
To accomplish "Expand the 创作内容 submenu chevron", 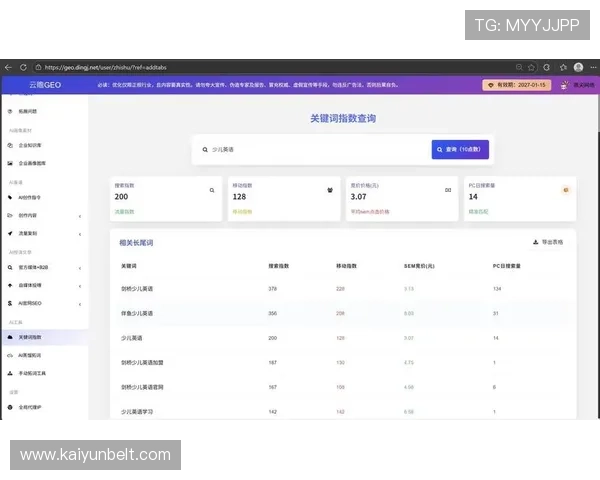I will [x=80, y=216].
